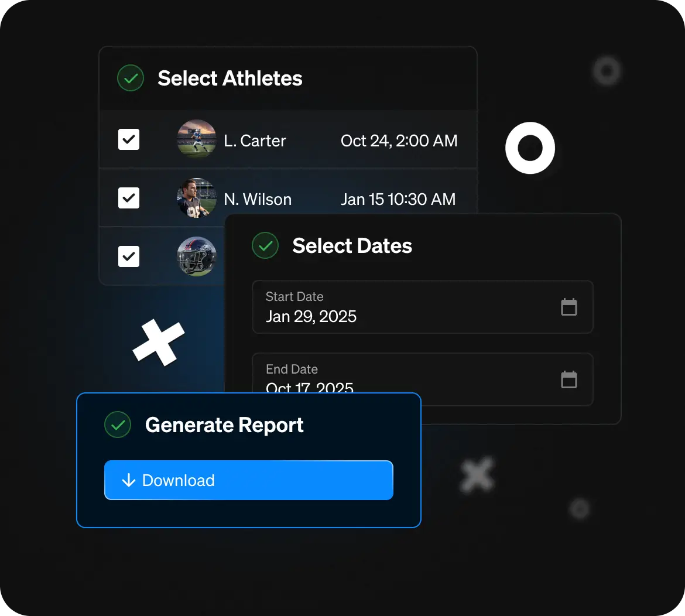Click the down arrow icon on Download
This screenshot has width=685, height=616.
coord(128,481)
